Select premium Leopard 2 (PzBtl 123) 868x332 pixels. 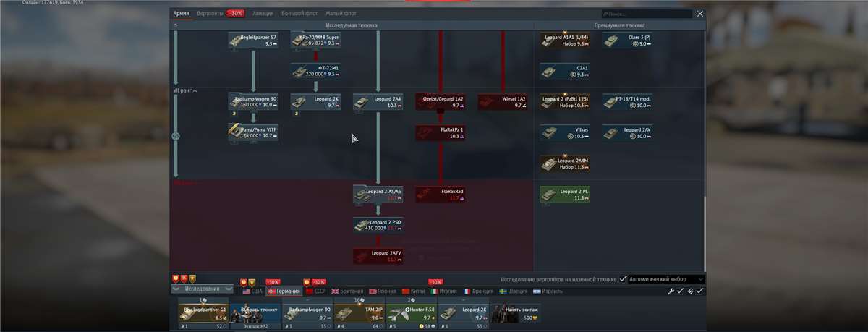[566, 102]
